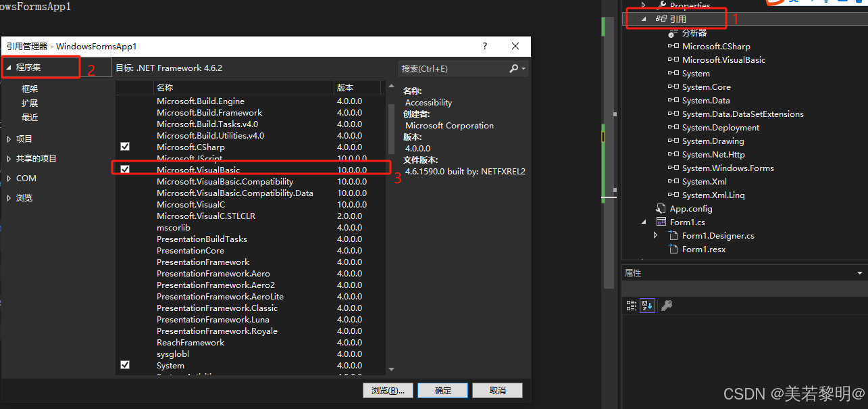Viewport: 868px width, 409px height.
Task: Uncheck the Microsoft.CSharp assembly
Action: coord(125,146)
